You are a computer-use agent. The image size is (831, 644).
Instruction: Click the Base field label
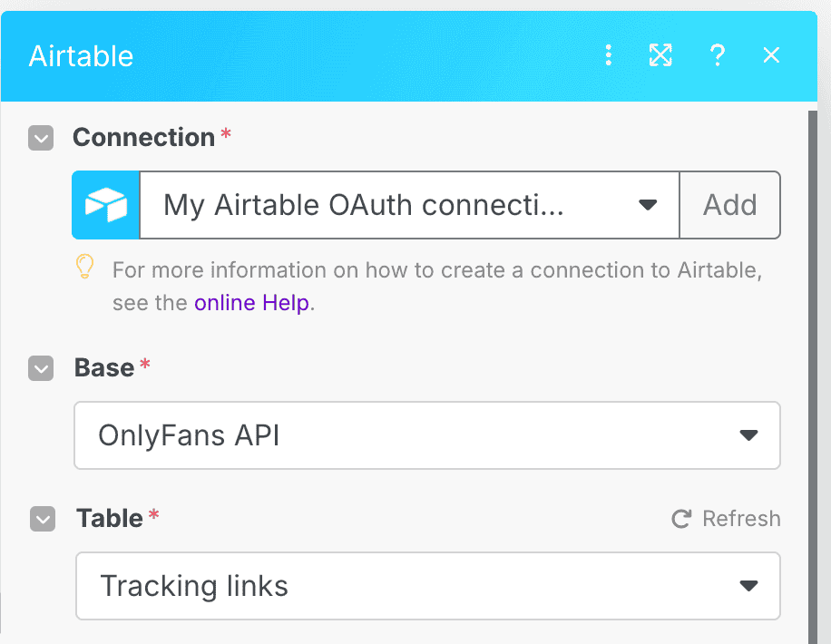(x=104, y=368)
